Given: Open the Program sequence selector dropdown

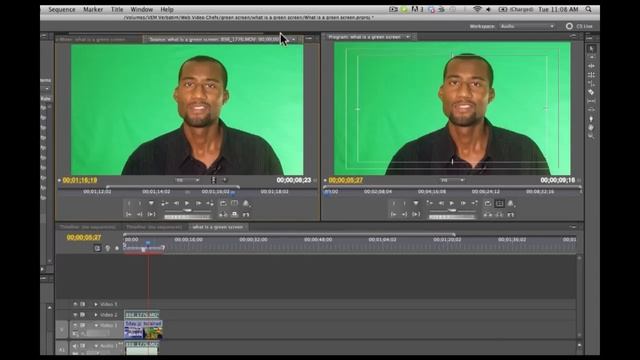Looking at the screenshot, I should [x=408, y=37].
